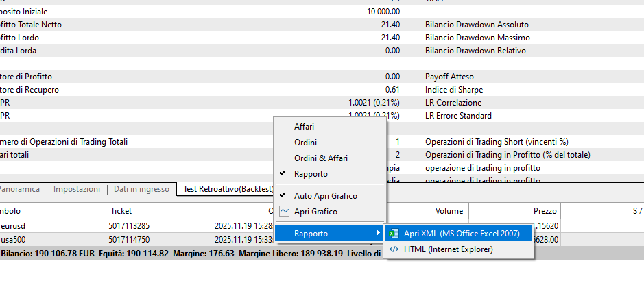The height and width of the screenshot is (283, 644).
Task: Click LR Errore Standard label
Action: pos(458,116)
